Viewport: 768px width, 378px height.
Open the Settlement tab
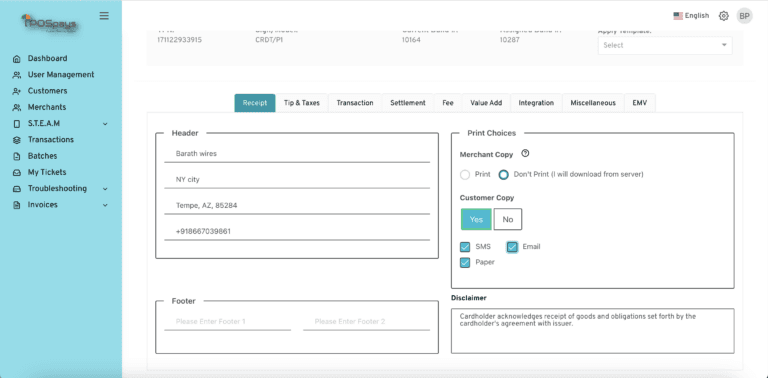pos(408,103)
